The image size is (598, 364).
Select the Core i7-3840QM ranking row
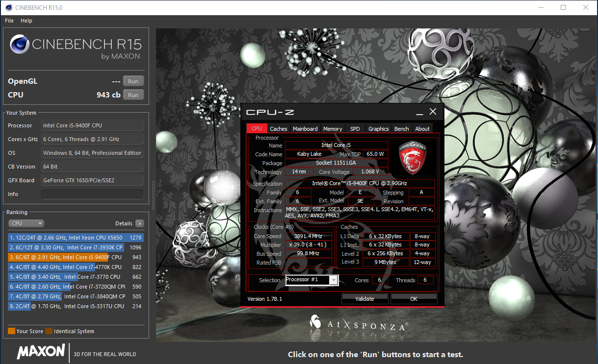pos(76,296)
